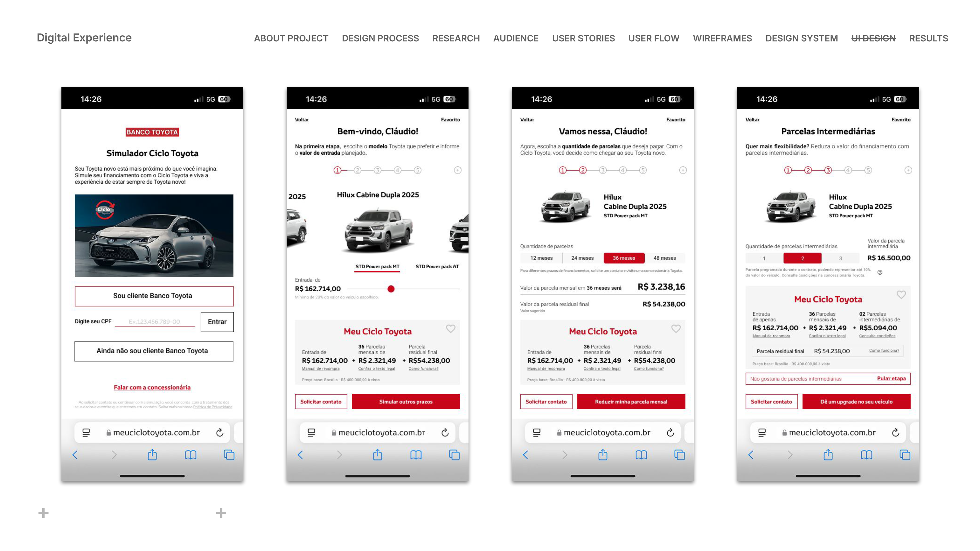Open Falar com a concessionária link

[x=152, y=387]
